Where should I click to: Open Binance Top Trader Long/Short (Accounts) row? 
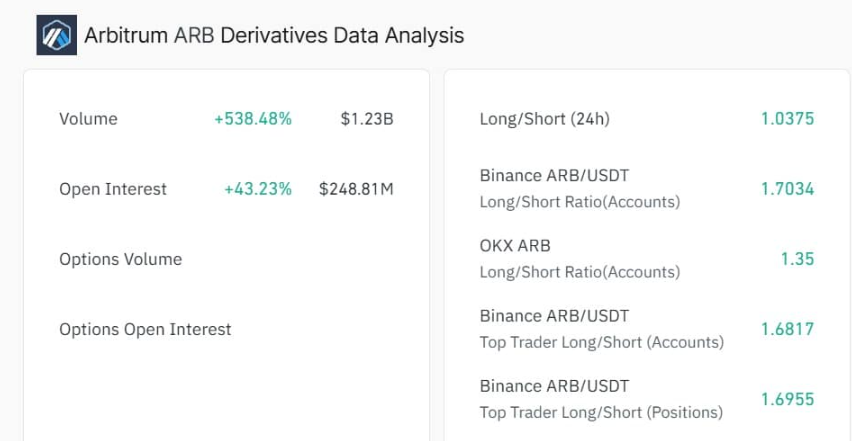click(x=647, y=329)
